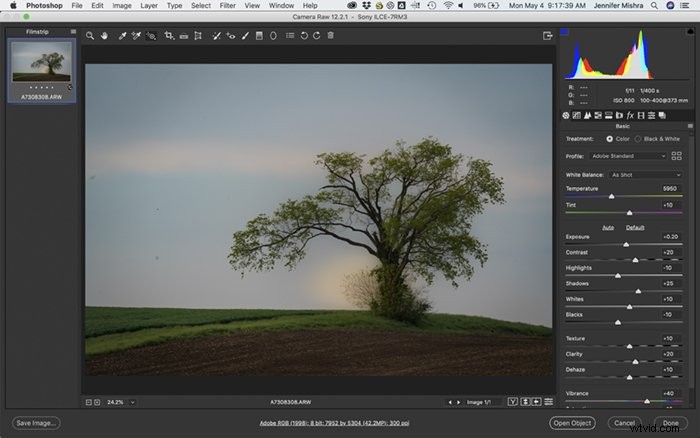Select the Color Sampler tool

(136, 36)
